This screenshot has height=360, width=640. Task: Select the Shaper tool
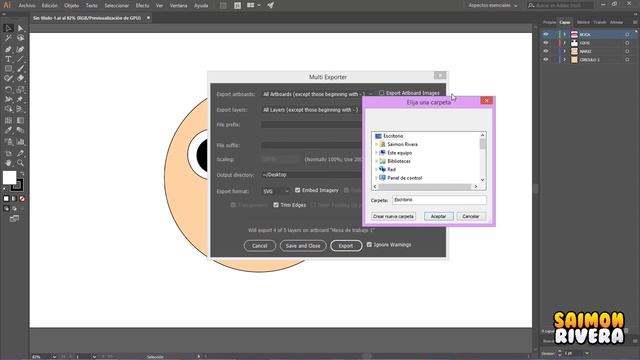[8, 78]
